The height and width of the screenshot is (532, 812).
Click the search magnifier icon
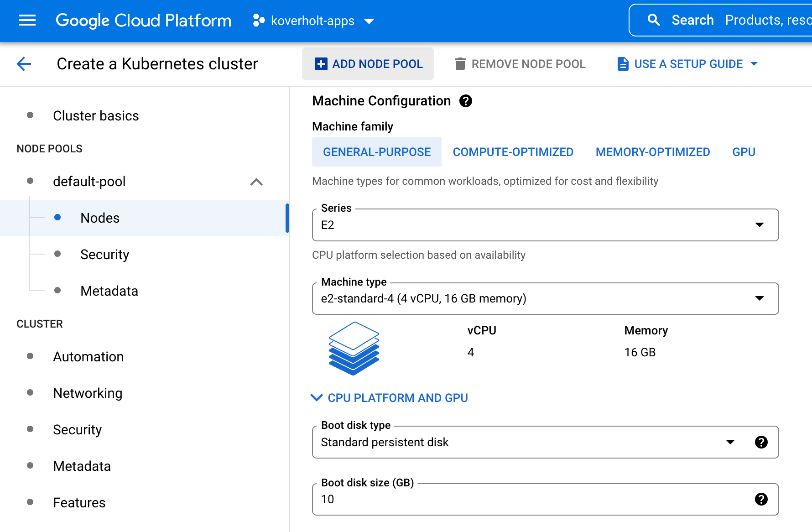tap(654, 20)
